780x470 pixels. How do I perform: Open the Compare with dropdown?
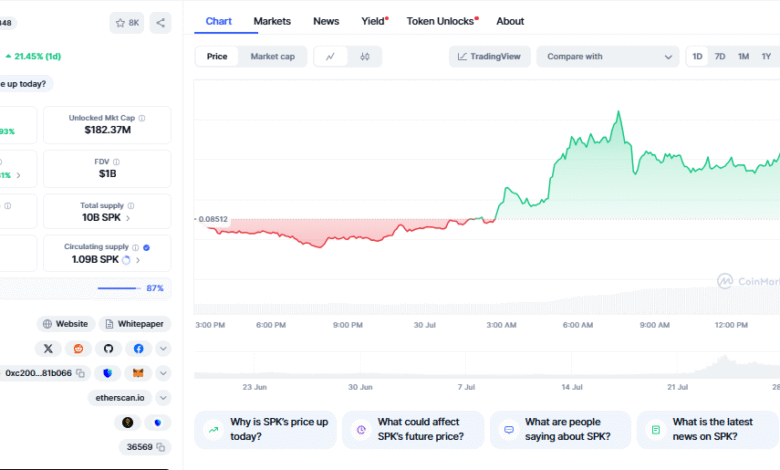coord(608,57)
